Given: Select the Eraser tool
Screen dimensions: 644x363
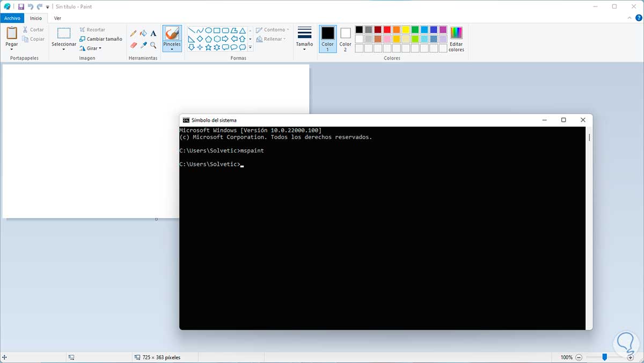Looking at the screenshot, I should (134, 45).
